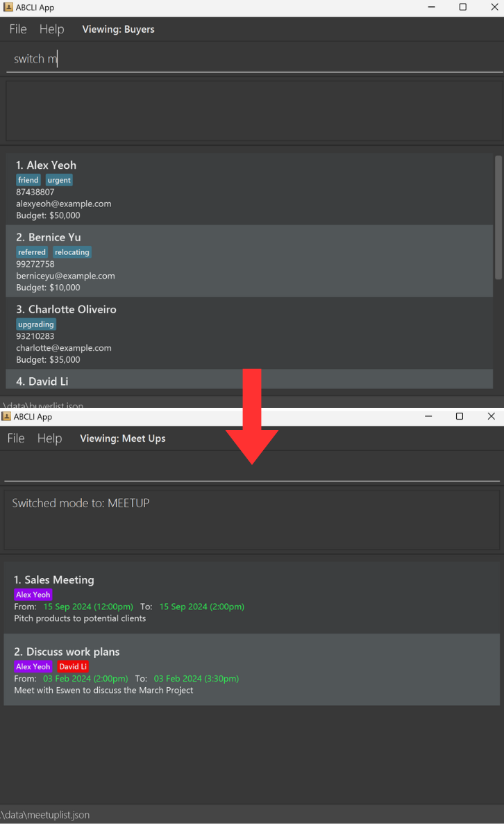Click the "urgent" tag on Alex Yeoh

(x=59, y=180)
